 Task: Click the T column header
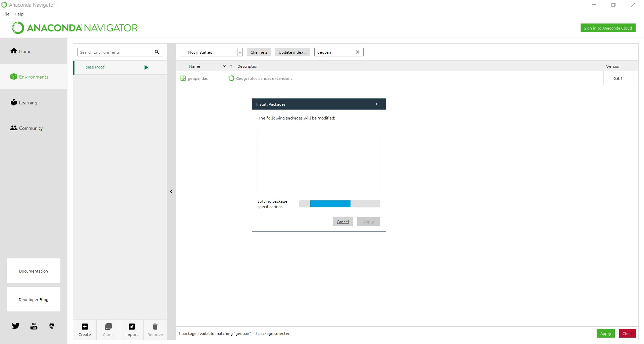coord(231,66)
